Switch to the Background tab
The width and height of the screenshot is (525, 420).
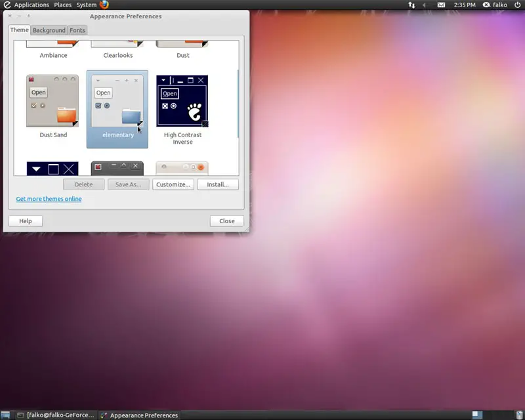49,30
